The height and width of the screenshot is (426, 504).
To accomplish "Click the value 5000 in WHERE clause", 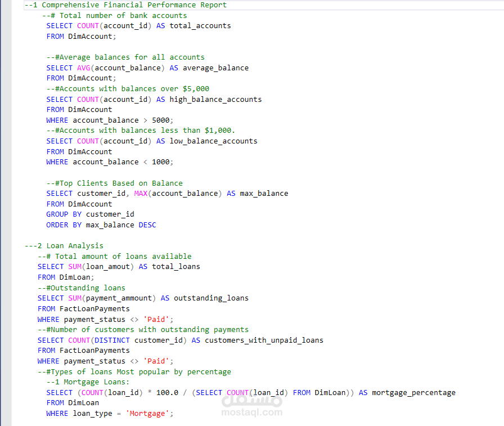I will point(161,120).
